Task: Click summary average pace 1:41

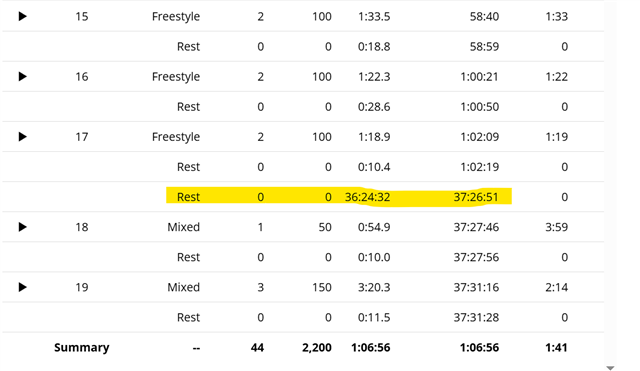Action: coord(556,347)
